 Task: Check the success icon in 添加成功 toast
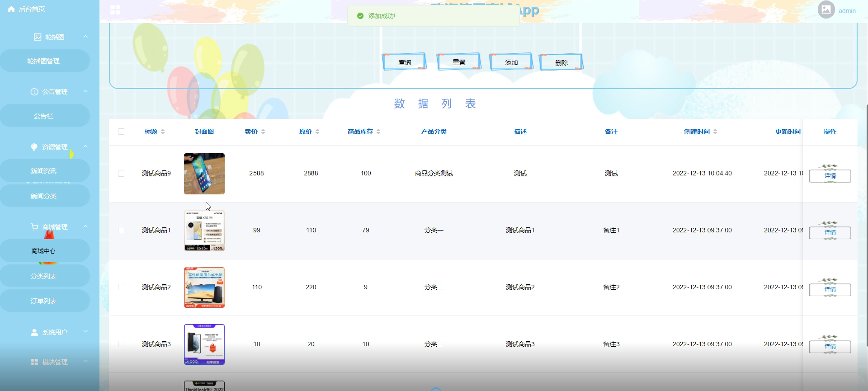[x=360, y=16]
